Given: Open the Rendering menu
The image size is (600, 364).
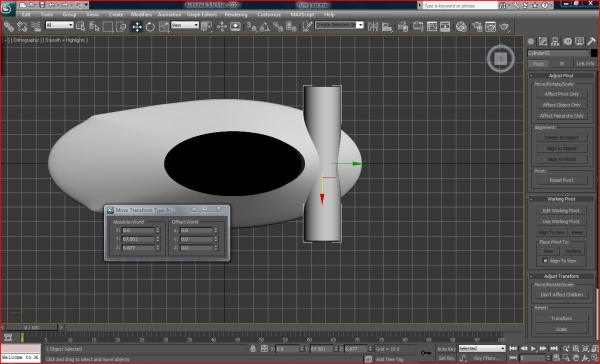Looking at the screenshot, I should tap(236, 15).
